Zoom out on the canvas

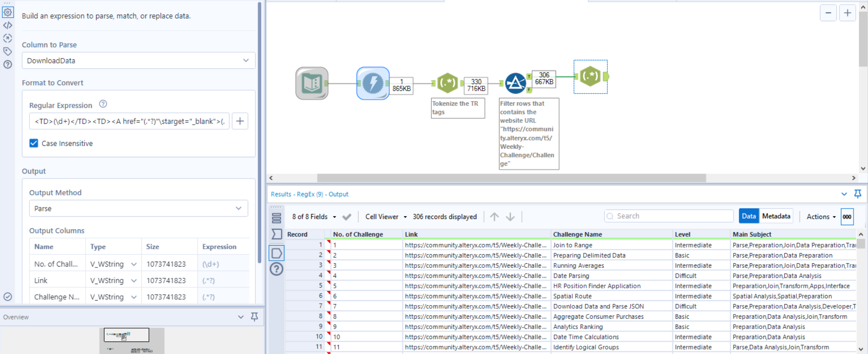828,13
